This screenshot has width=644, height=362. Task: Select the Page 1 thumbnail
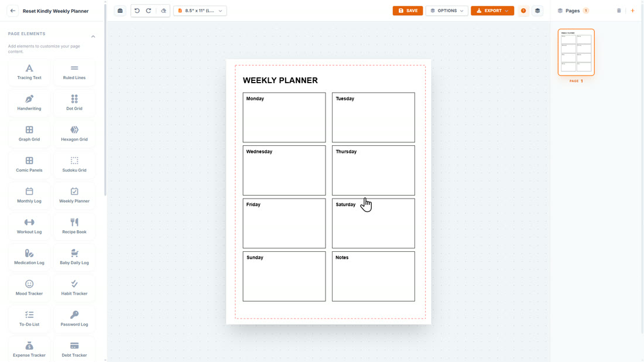(x=576, y=52)
